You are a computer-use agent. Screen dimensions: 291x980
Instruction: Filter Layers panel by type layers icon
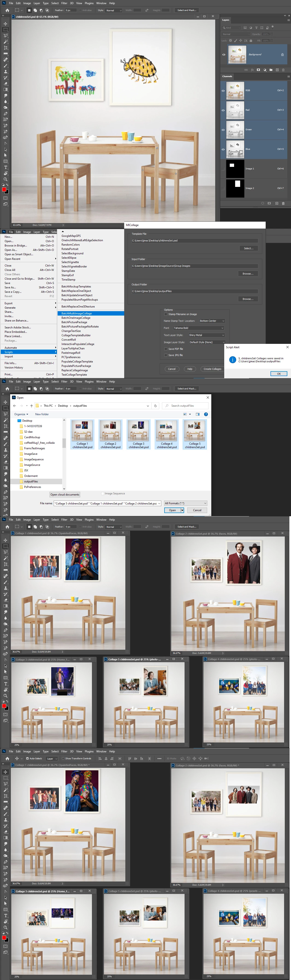(256, 28)
